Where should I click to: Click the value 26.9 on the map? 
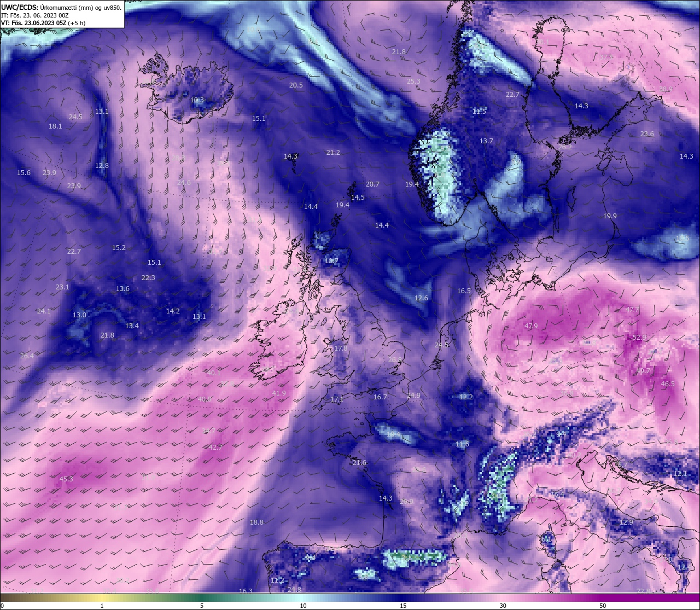[x=406, y=502]
